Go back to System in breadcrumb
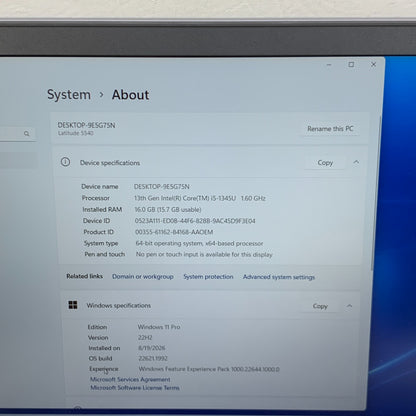 (x=69, y=95)
